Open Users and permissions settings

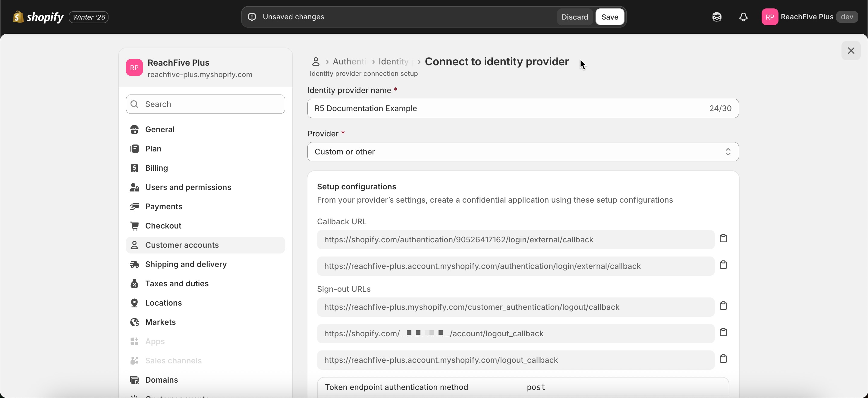(188, 187)
